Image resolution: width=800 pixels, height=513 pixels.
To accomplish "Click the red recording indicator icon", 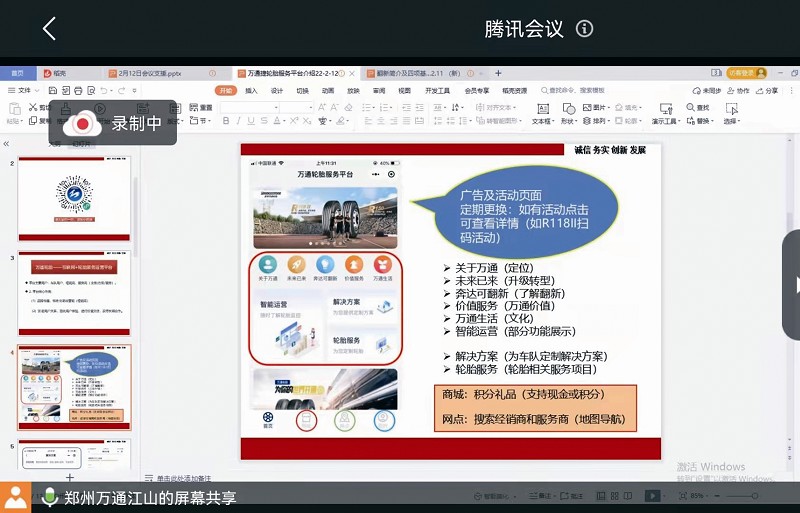I will (x=83, y=123).
